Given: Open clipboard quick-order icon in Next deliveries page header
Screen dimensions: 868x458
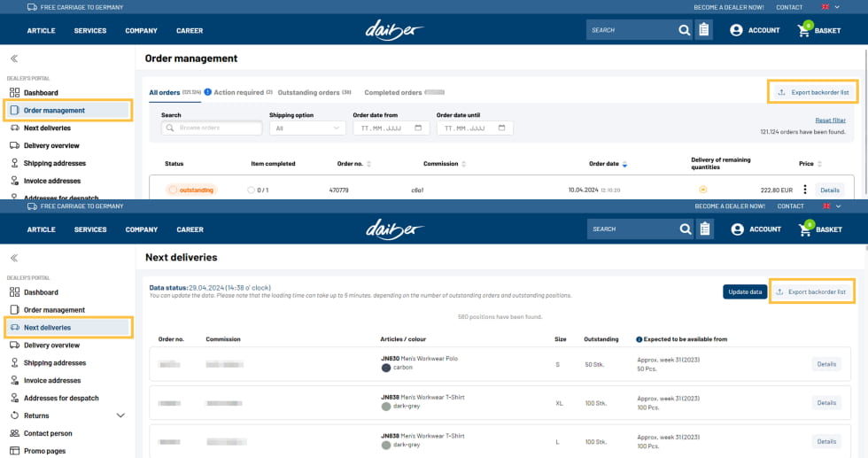Looking at the screenshot, I should pyautogui.click(x=705, y=229).
